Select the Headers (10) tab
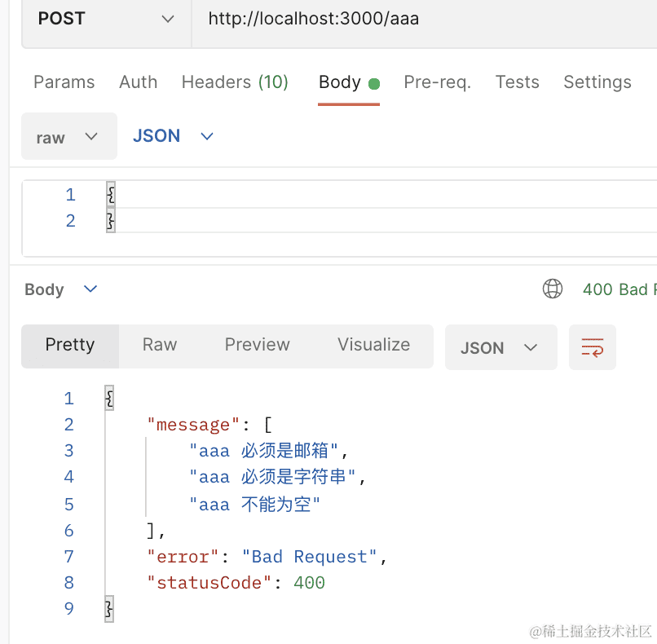 click(235, 82)
